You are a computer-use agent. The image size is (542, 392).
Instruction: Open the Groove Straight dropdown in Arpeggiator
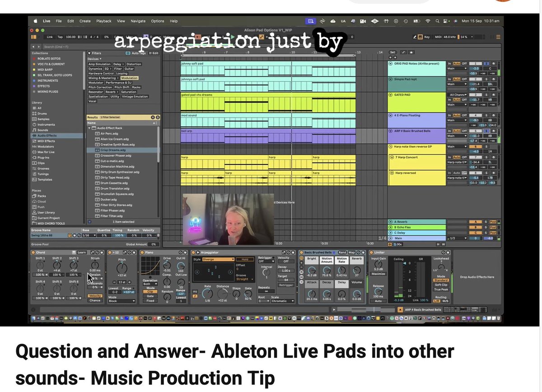pos(244,279)
